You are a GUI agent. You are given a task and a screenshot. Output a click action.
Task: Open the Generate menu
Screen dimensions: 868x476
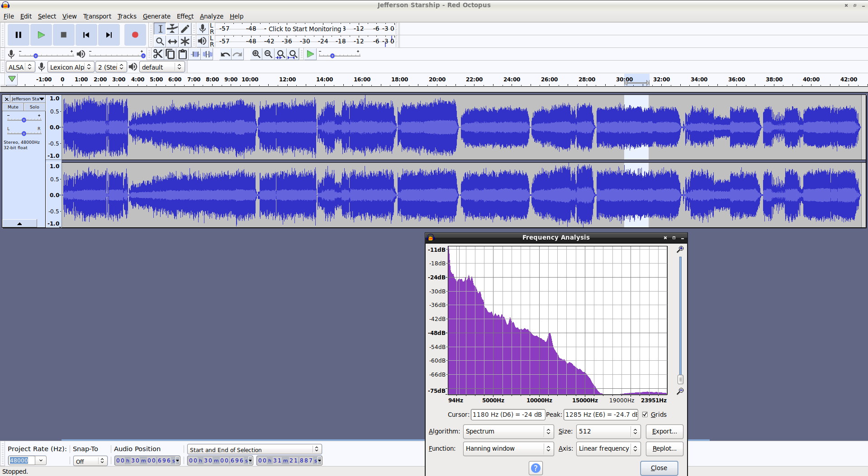pyautogui.click(x=157, y=16)
